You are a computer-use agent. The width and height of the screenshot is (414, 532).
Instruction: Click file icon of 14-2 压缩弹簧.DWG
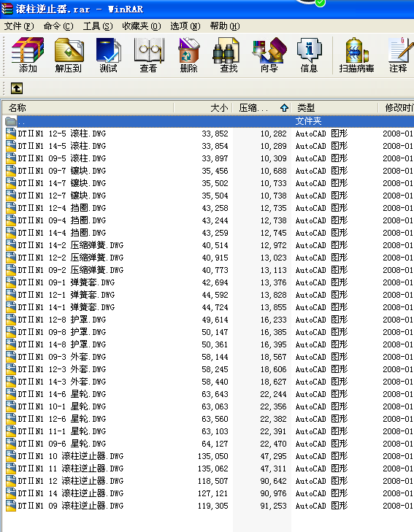click(x=11, y=245)
